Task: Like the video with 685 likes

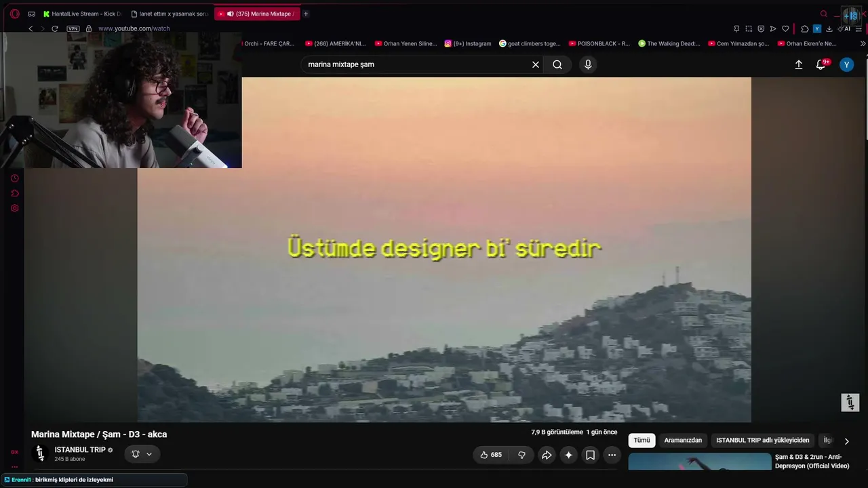Action: (x=491, y=455)
